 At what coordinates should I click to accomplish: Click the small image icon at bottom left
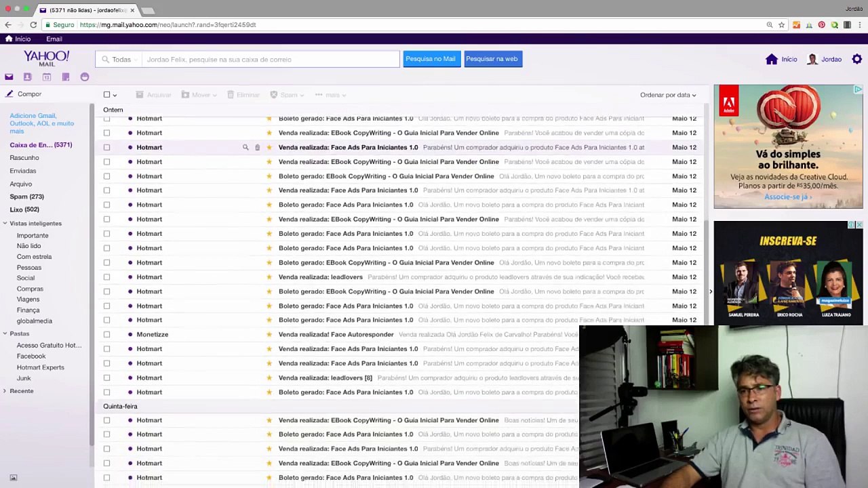tap(13, 478)
